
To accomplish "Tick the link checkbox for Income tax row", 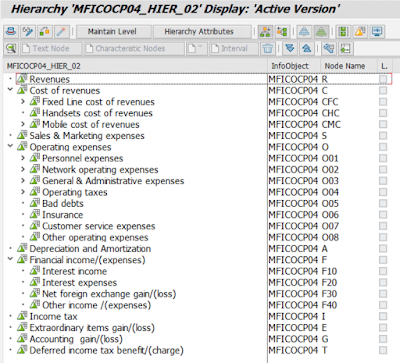I will pyautogui.click(x=383, y=316).
